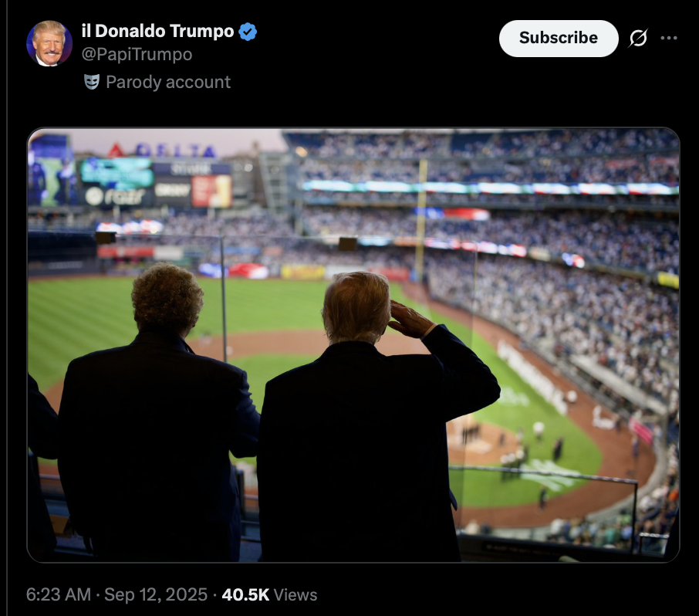The width and height of the screenshot is (699, 616).
Task: Open the il Donaldo Trumpo display name
Action: point(158,31)
